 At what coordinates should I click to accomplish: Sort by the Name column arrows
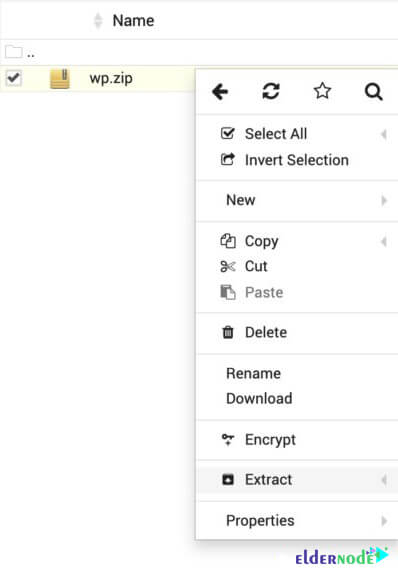tap(98, 20)
